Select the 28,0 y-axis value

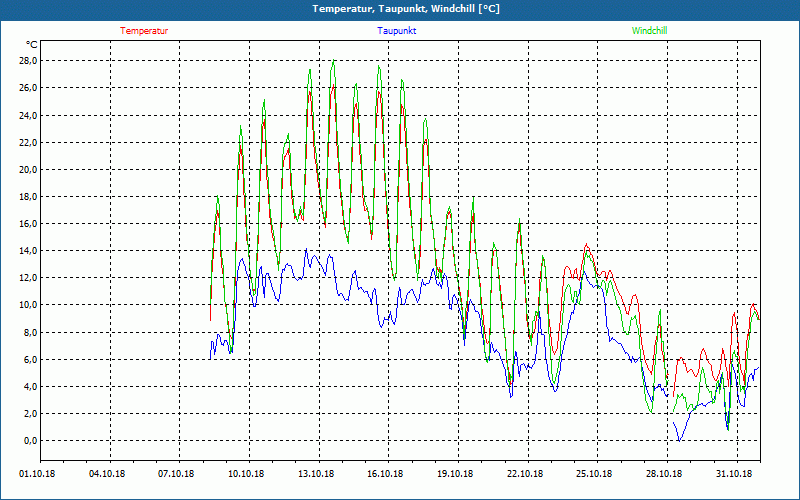[28, 61]
